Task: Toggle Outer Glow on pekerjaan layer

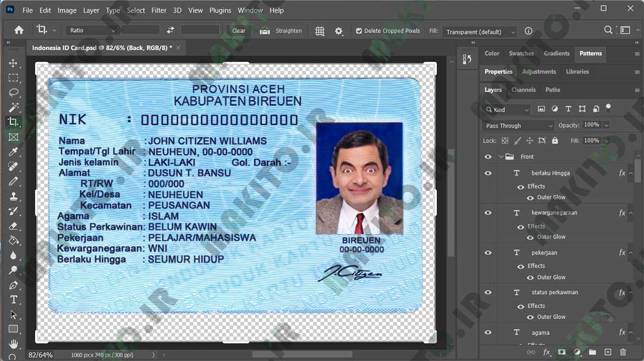Action: click(530, 277)
